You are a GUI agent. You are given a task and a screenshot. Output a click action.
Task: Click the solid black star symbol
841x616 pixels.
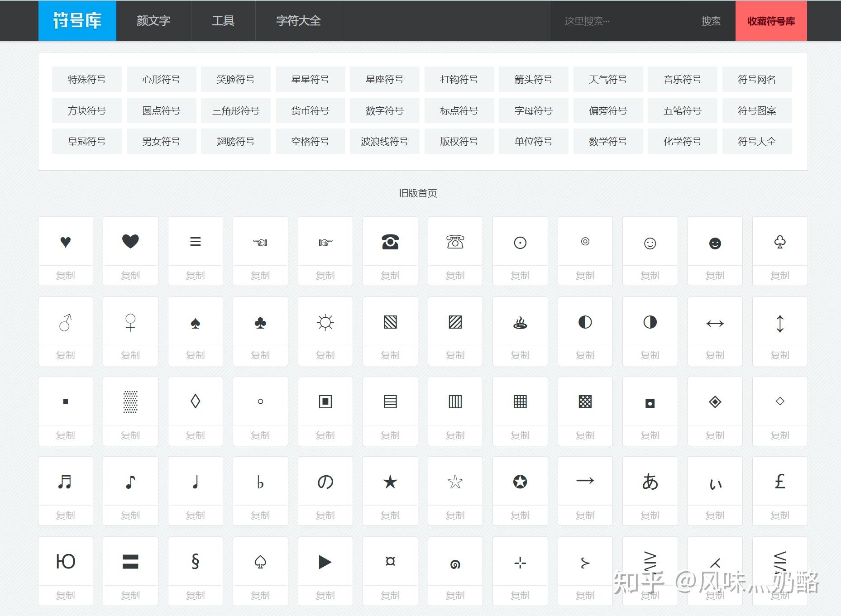coord(390,482)
